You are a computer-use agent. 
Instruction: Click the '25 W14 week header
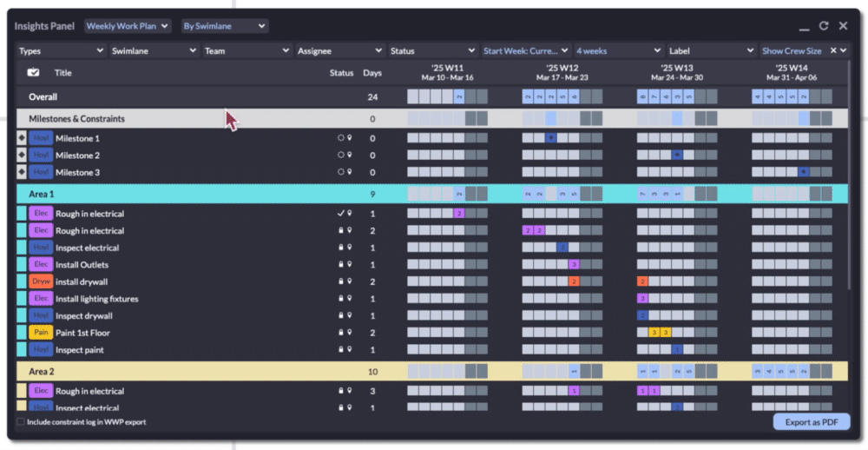pyautogui.click(x=792, y=73)
